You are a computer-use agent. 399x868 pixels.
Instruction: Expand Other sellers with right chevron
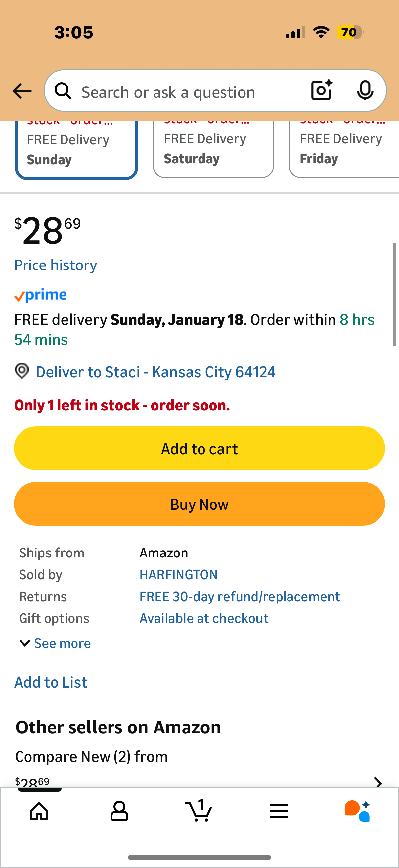pyautogui.click(x=378, y=781)
